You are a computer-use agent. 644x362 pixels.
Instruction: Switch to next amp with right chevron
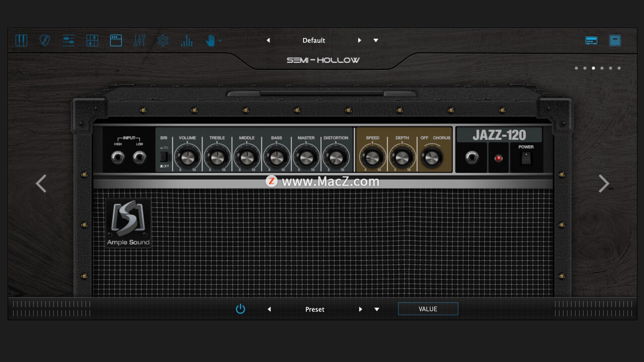pyautogui.click(x=604, y=183)
